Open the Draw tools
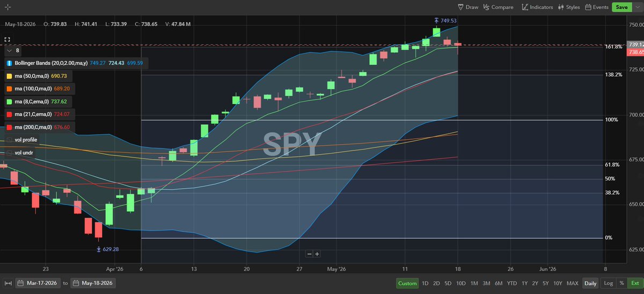 coord(468,8)
